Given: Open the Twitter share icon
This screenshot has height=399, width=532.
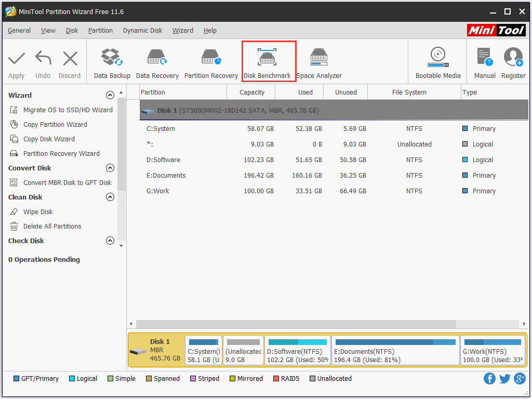Looking at the screenshot, I should click(504, 378).
